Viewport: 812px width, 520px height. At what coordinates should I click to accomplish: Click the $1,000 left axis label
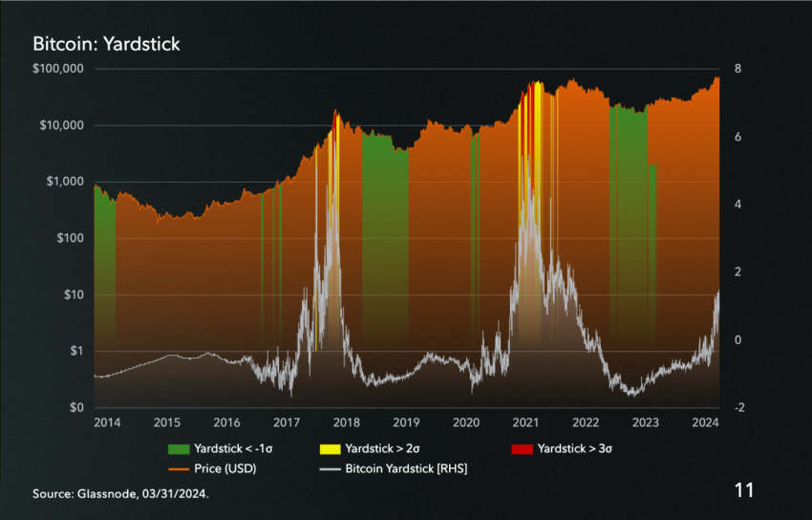click(x=65, y=182)
